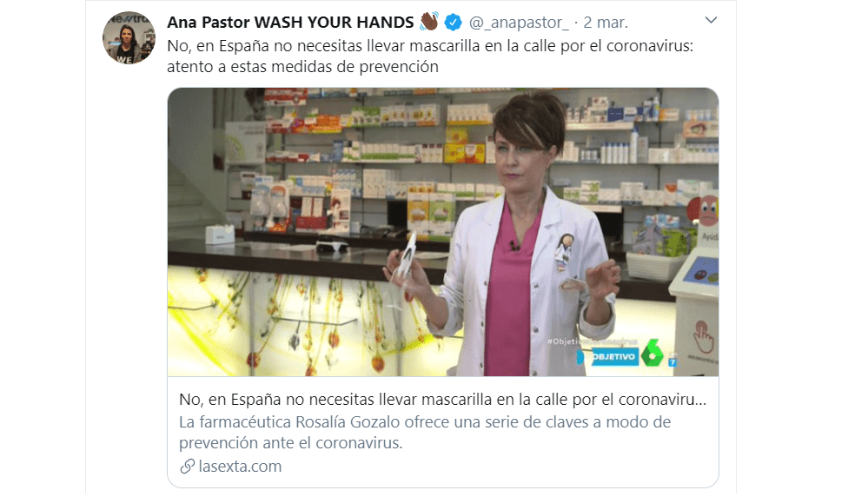Click the 2 mar. tweet date
The image size is (868, 497).
point(606,23)
